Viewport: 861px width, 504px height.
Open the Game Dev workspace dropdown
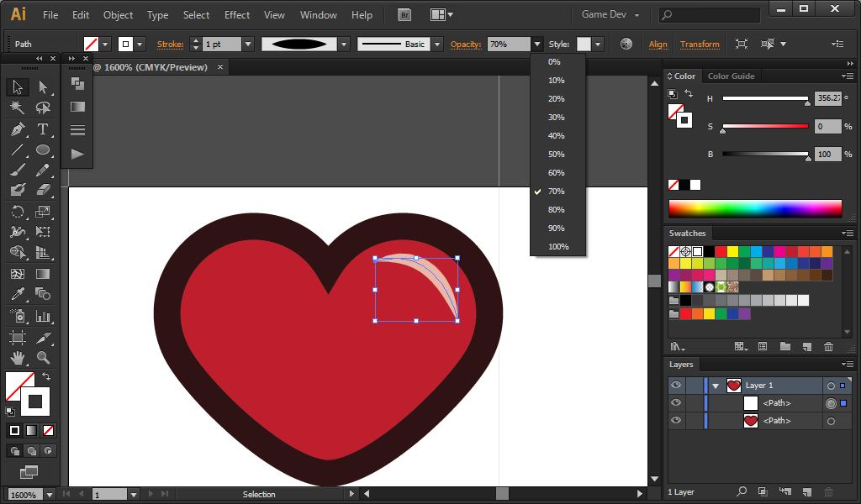coord(610,15)
